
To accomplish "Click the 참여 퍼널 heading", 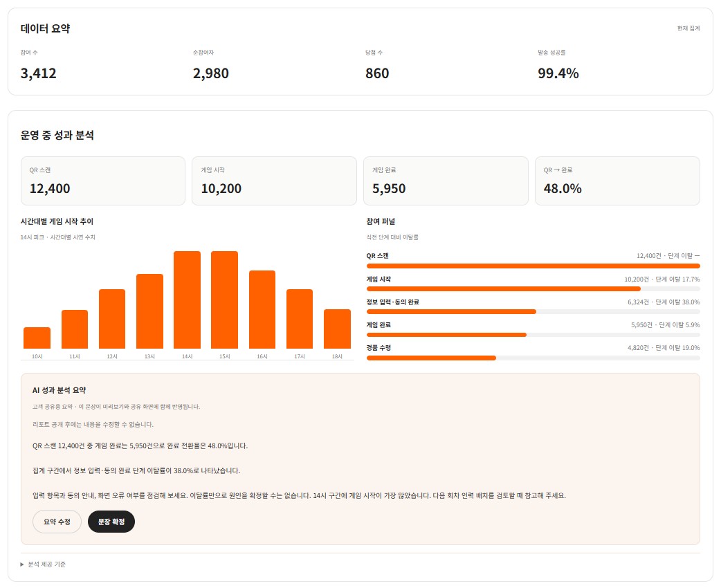I will click(381, 221).
